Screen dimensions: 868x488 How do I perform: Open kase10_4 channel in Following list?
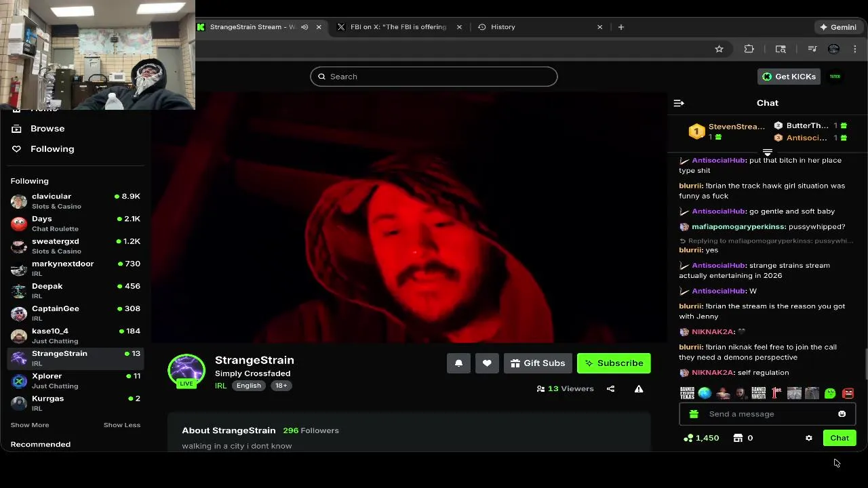point(75,335)
